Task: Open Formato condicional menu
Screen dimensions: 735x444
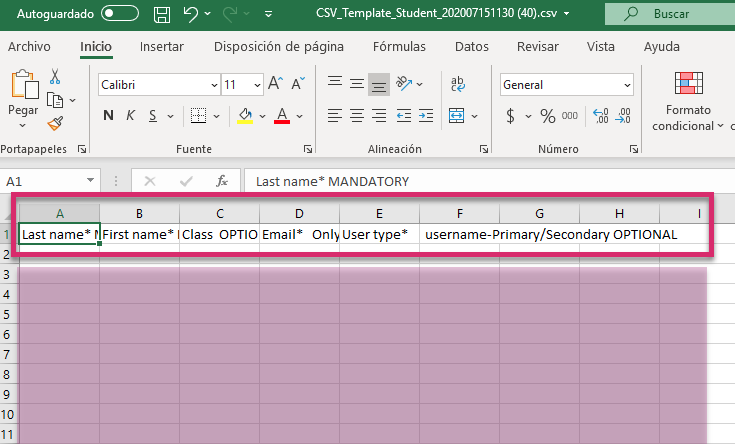Action: (688, 101)
